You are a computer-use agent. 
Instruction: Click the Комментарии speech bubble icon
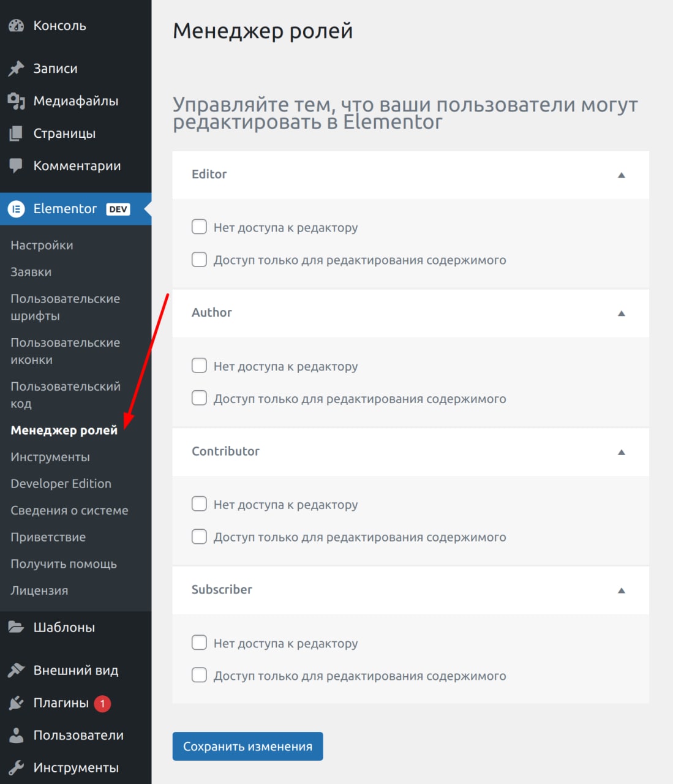(17, 166)
